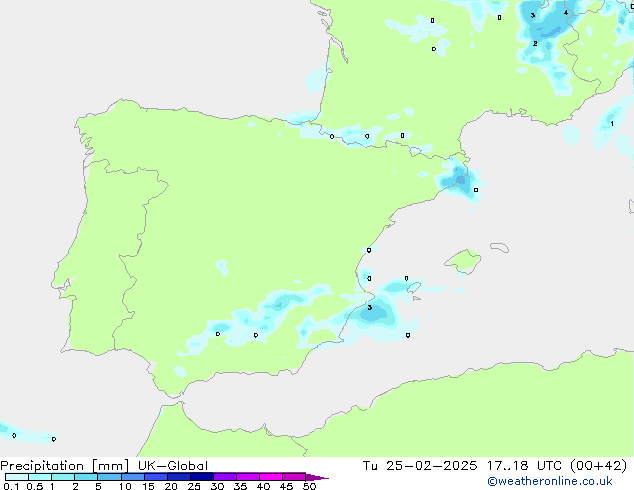Click the legend swatch above the 5 label
This screenshot has width=634, height=490.
109,477
